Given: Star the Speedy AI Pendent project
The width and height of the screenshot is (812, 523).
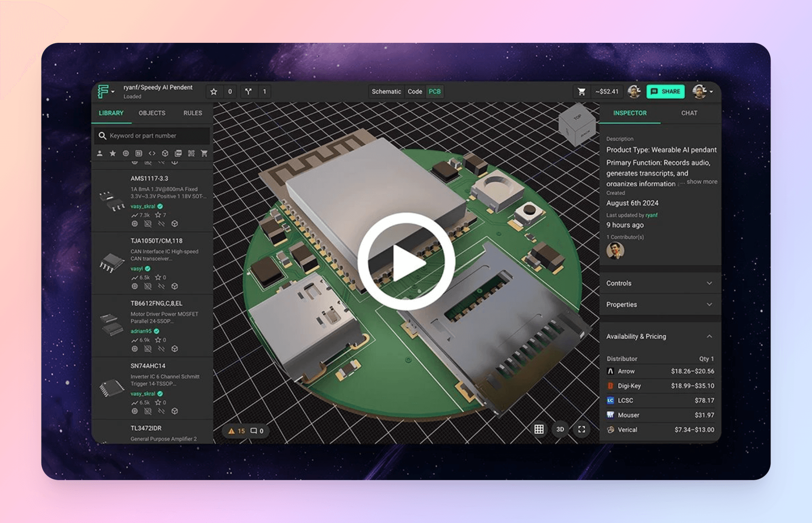Looking at the screenshot, I should pos(214,91).
